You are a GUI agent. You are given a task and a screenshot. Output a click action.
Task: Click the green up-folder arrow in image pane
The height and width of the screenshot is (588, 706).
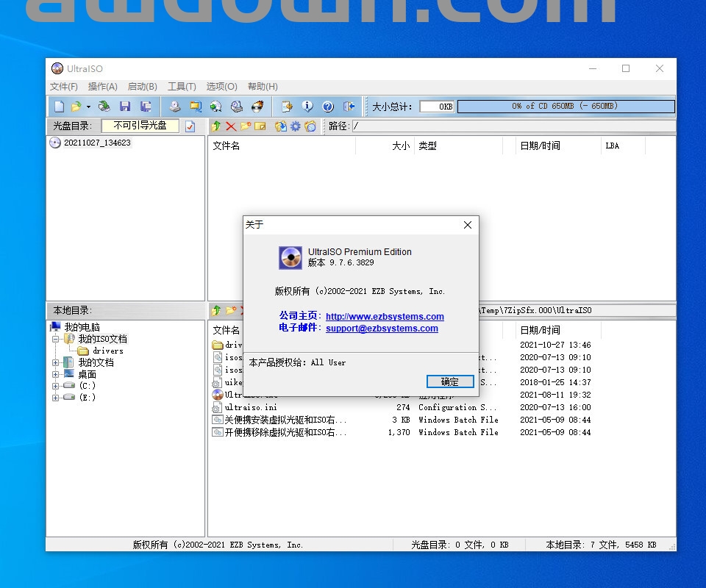pyautogui.click(x=216, y=126)
